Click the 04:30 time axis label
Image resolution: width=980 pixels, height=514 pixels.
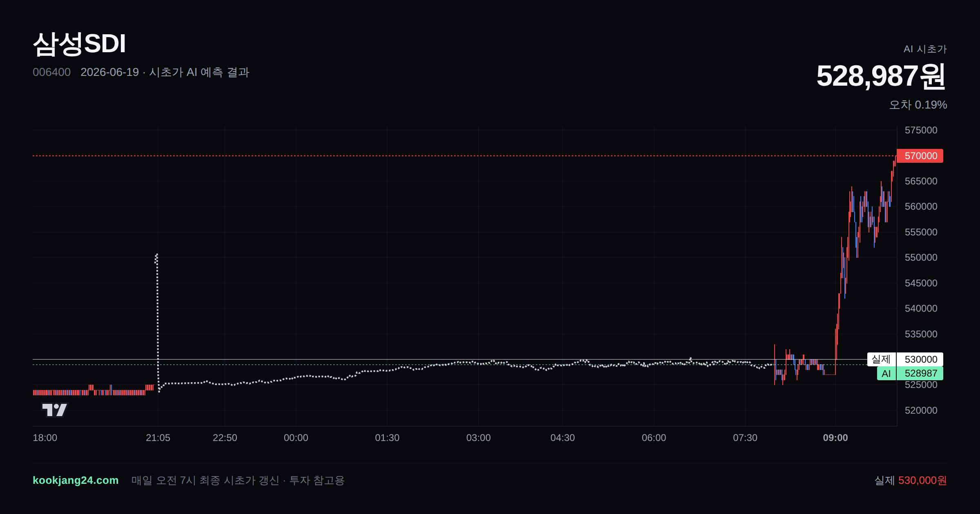pos(563,438)
